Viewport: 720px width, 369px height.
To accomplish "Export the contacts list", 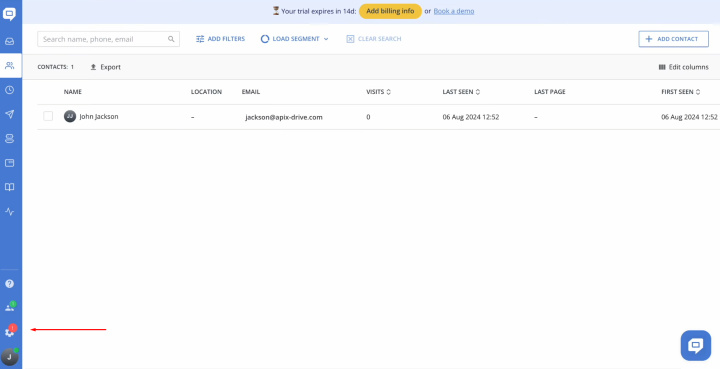I will 106,67.
